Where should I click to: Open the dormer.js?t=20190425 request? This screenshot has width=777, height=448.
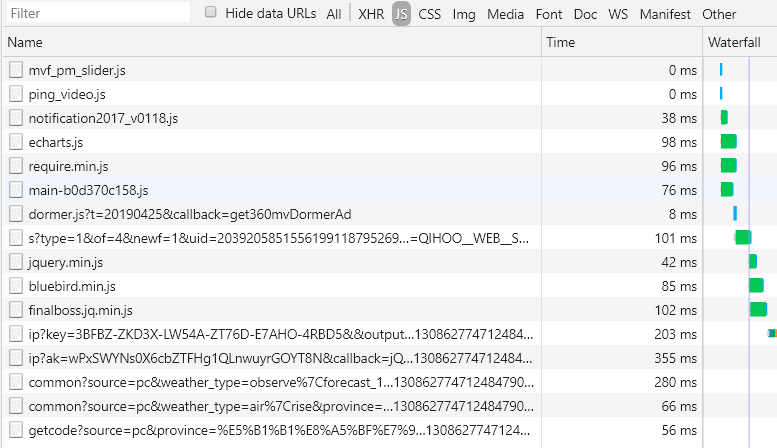190,214
